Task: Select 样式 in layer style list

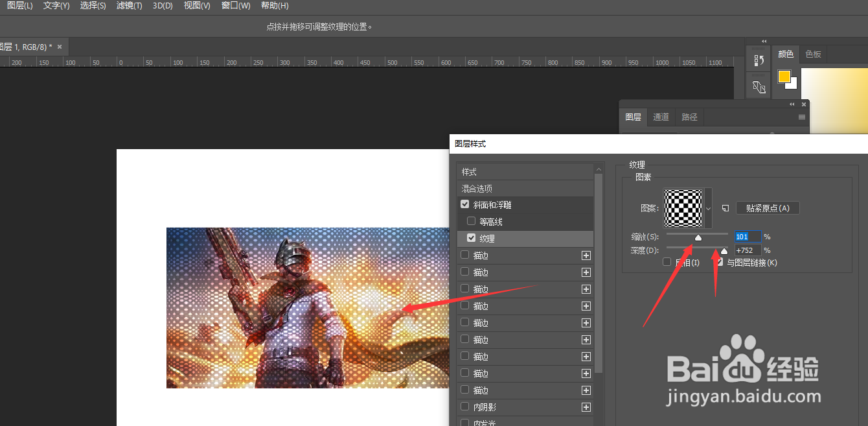Action: (525, 172)
